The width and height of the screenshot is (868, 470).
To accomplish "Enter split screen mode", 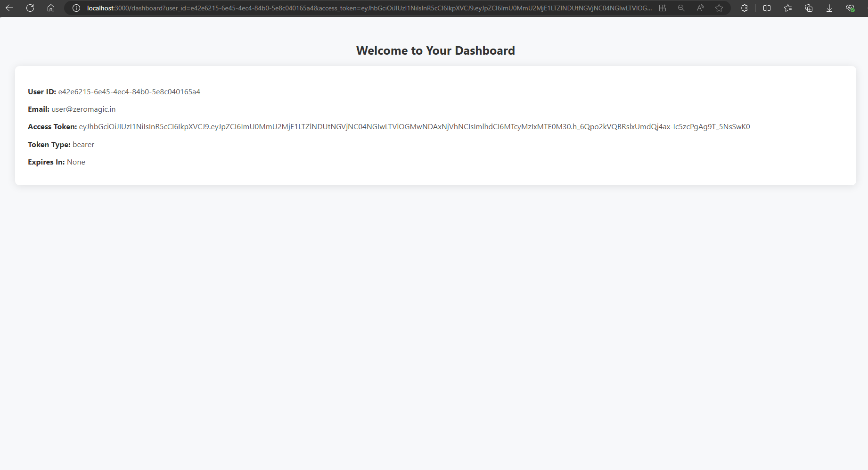I will 767,8.
